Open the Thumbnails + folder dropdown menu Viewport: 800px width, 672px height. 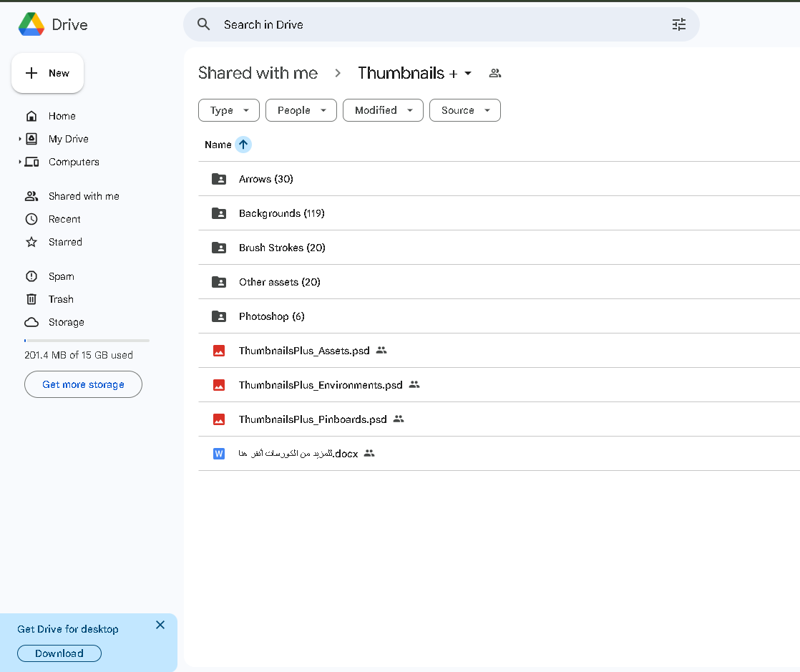tap(468, 73)
